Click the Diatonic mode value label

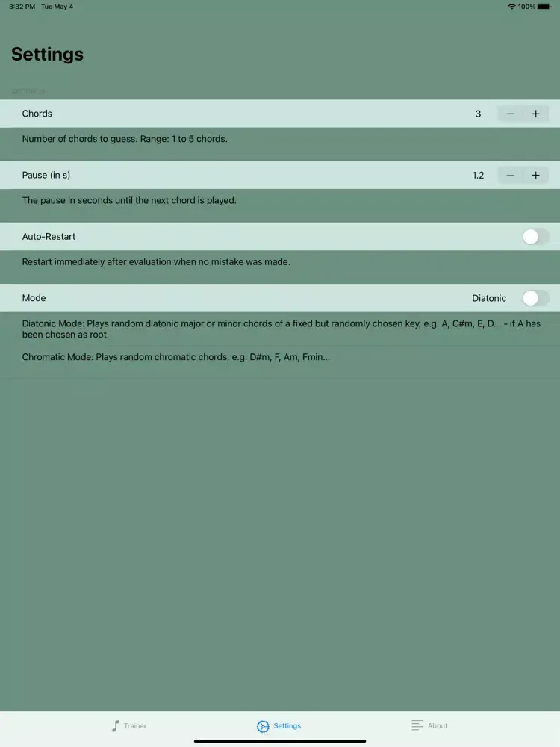pos(489,298)
